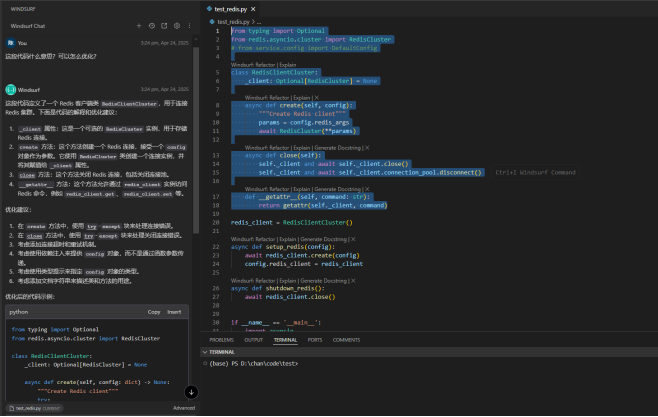Open the Advanced options in chat input
The image size is (658, 417).
click(183, 408)
